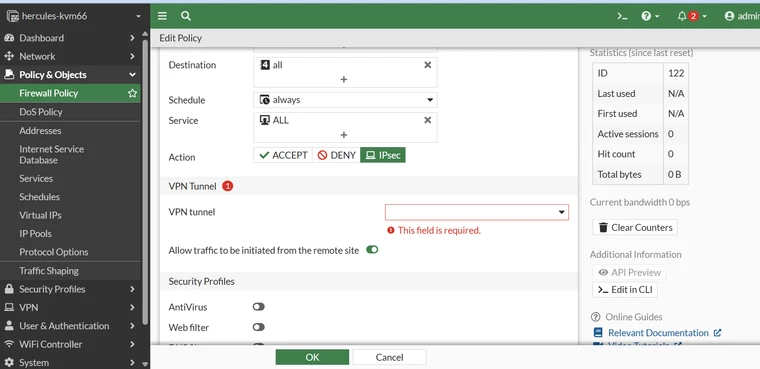Expand the User & Authentication menu

(132, 326)
